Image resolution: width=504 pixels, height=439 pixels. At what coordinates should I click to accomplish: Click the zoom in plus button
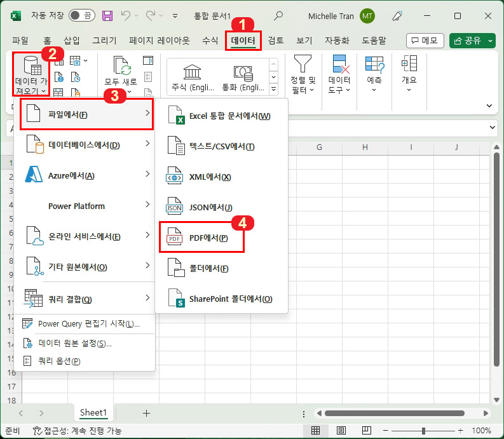pos(461,431)
